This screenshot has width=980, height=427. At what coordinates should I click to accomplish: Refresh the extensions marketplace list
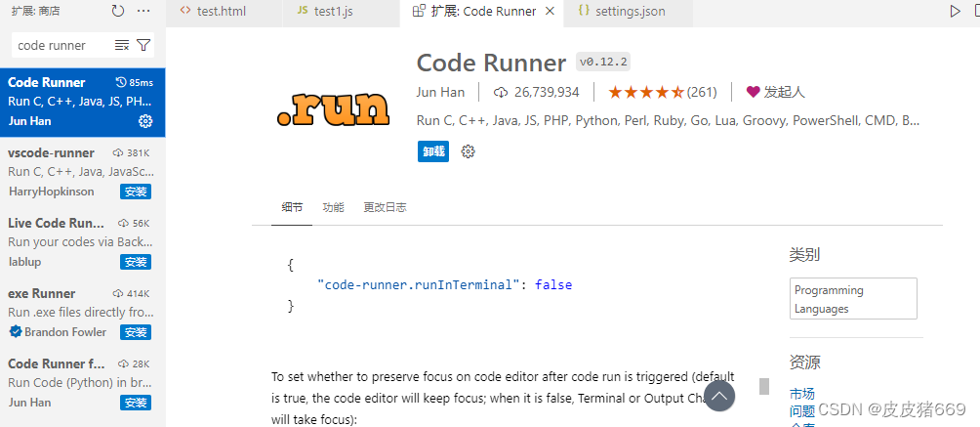click(x=117, y=11)
